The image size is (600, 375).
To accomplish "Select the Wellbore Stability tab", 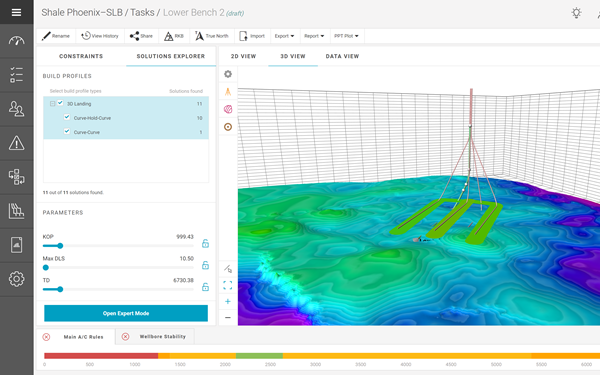I will (163, 336).
